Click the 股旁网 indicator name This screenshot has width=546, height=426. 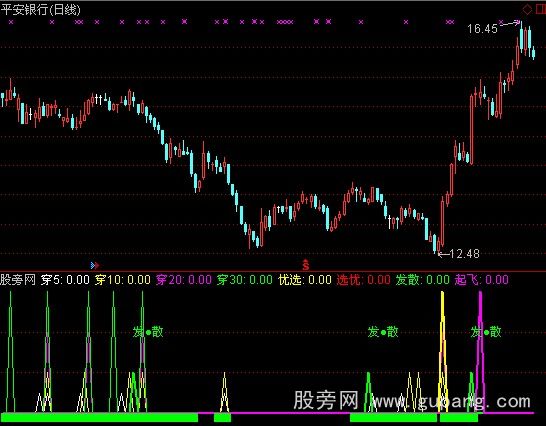(x=18, y=279)
